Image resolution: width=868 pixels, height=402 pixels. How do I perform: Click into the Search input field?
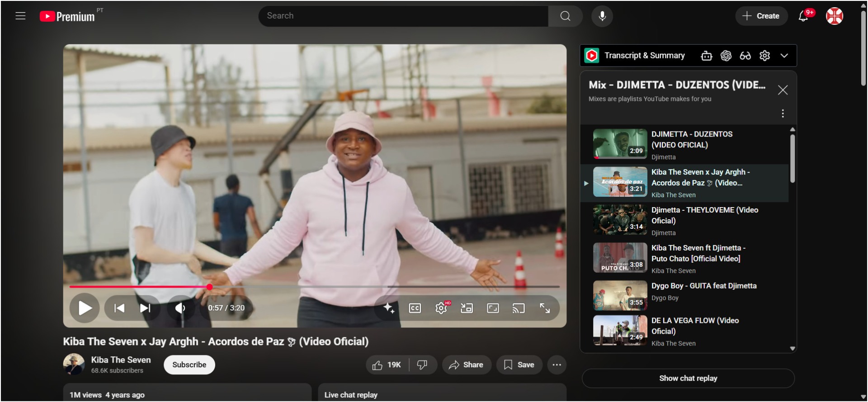point(402,16)
